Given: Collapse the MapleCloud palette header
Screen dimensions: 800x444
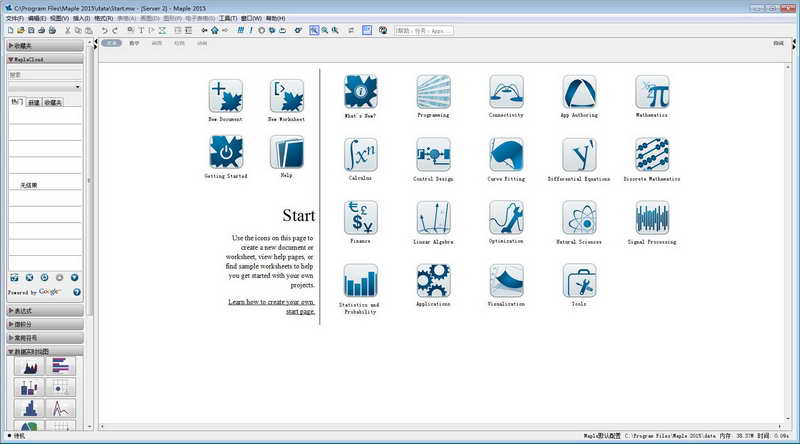Looking at the screenshot, I should pos(45,60).
